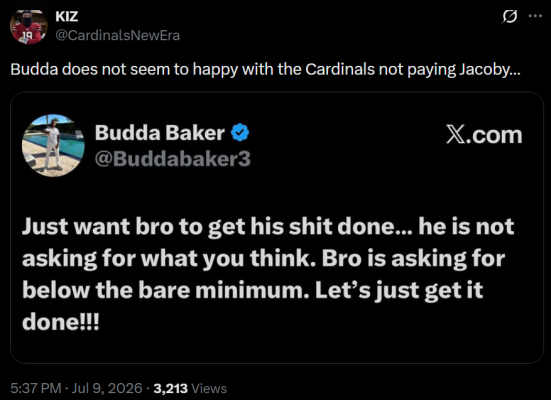The image size is (551, 400).
Task: Click KIZ's profile avatar
Action: tap(28, 27)
